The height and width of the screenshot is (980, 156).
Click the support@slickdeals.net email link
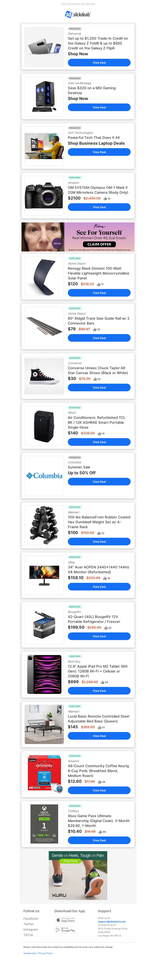point(112,921)
